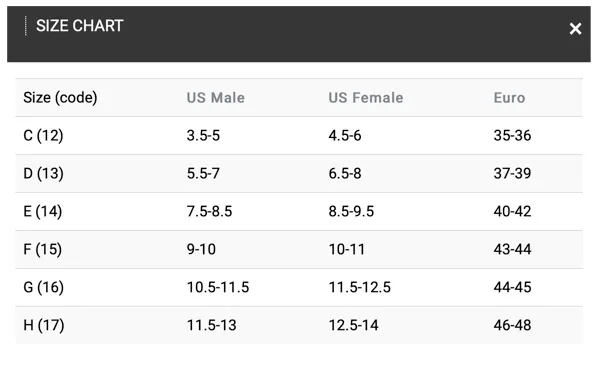Select the C (12) size row label
This screenshot has height=380, width=599.
point(43,136)
